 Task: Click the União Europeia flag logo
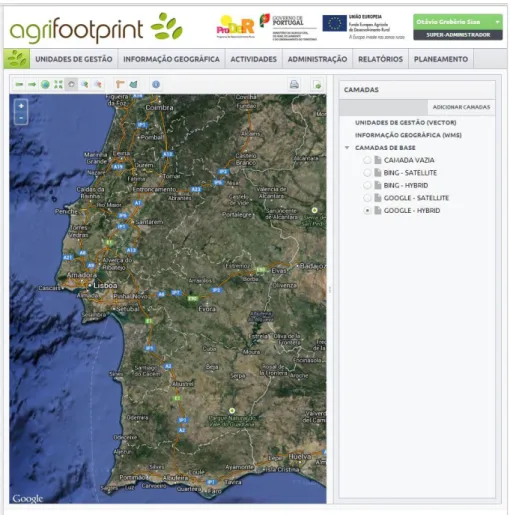pyautogui.click(x=334, y=23)
